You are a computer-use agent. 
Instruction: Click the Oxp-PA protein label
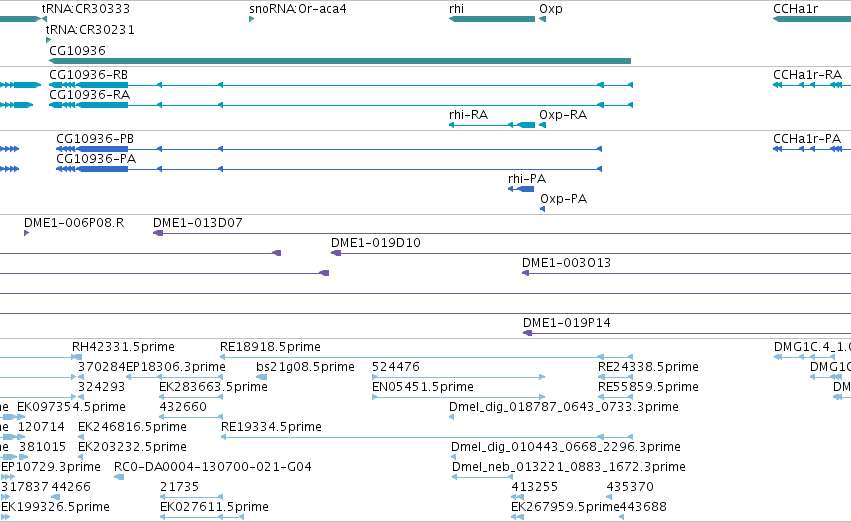pos(563,199)
